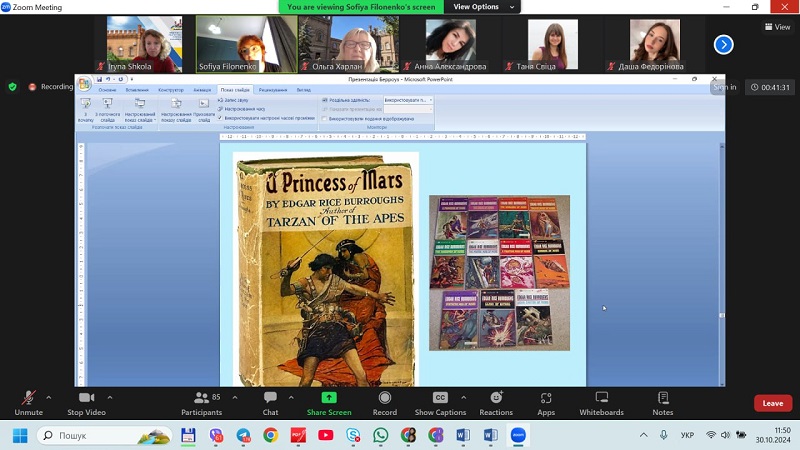Screen dimensions: 800x450
Task: Select Iryna Shkola's video thumbnail
Action: point(144,44)
